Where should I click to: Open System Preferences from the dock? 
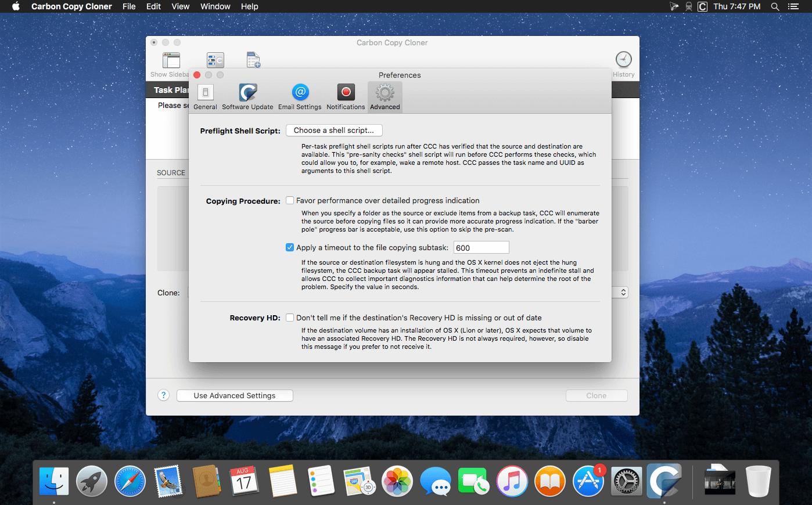[x=626, y=481]
